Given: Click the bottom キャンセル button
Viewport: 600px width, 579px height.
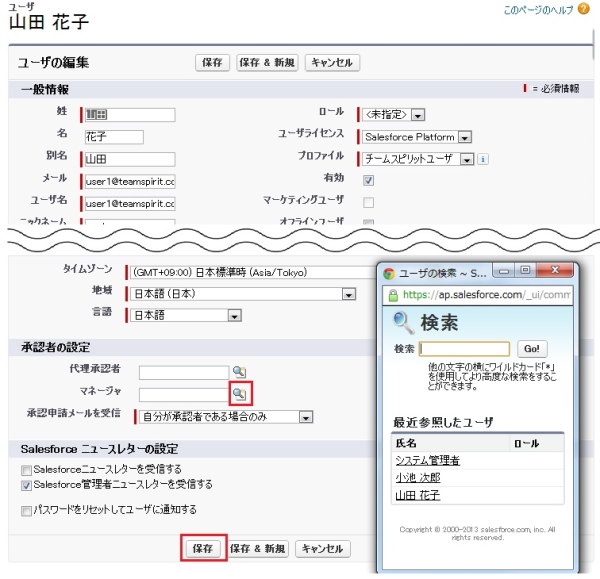Looking at the screenshot, I should [323, 548].
